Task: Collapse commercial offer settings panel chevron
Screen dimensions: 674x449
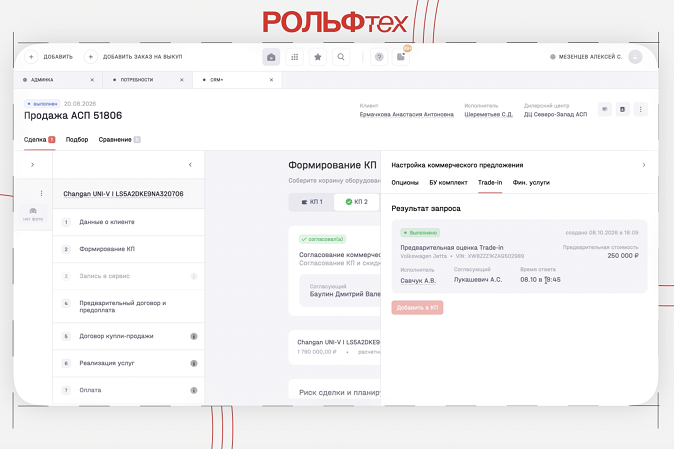Action: (643, 165)
